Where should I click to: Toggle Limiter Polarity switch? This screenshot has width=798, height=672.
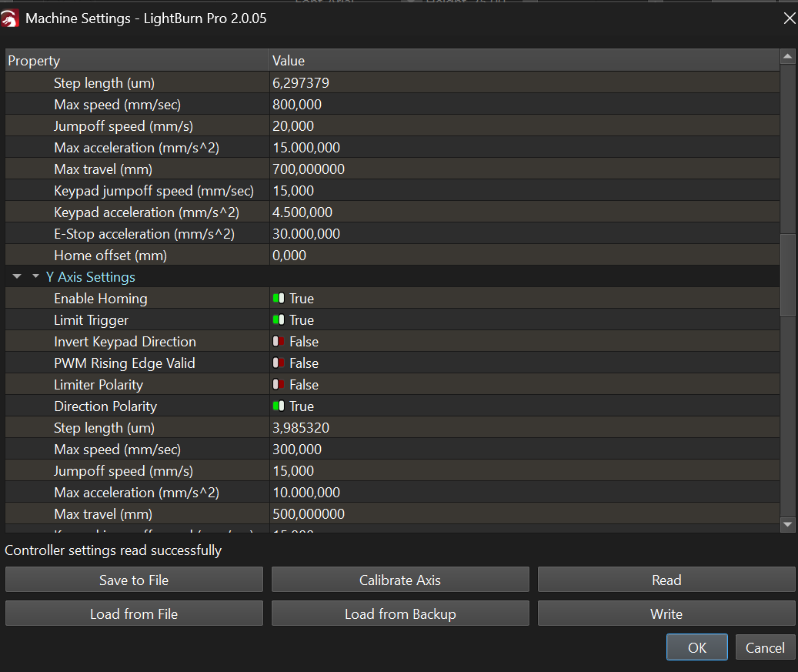279,384
